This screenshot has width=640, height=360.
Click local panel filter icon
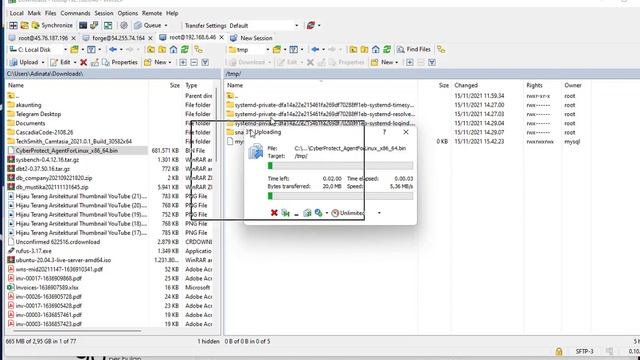click(x=91, y=49)
